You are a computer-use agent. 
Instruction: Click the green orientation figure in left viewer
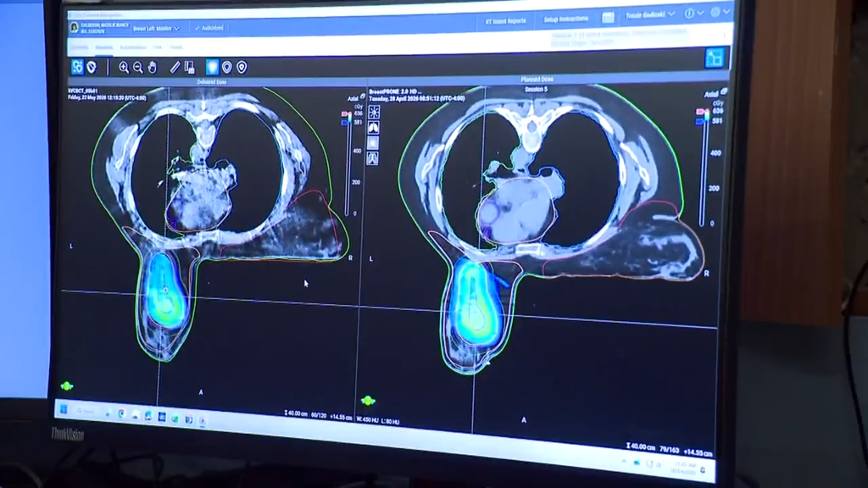pos(67,385)
